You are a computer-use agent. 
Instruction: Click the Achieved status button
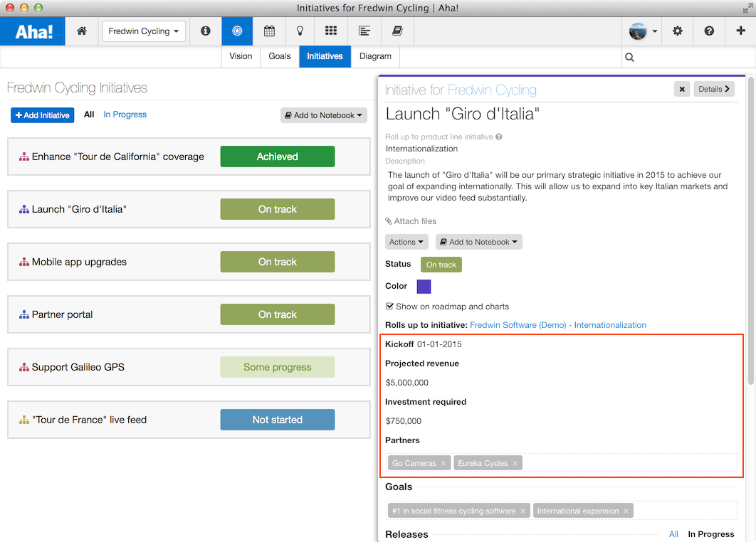(x=277, y=156)
